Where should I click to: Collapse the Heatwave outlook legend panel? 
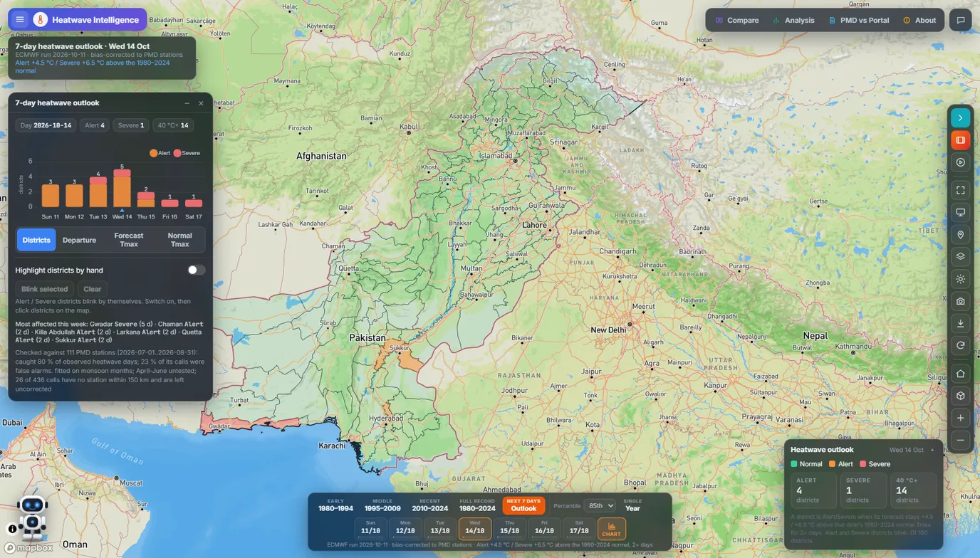(932, 450)
